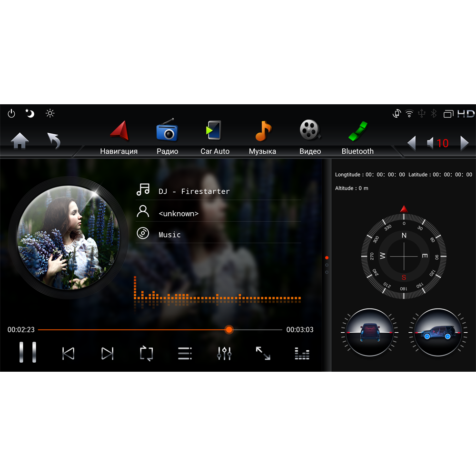This screenshot has width=476, height=476.
Task: Launch Car Auto app
Action: [x=215, y=137]
